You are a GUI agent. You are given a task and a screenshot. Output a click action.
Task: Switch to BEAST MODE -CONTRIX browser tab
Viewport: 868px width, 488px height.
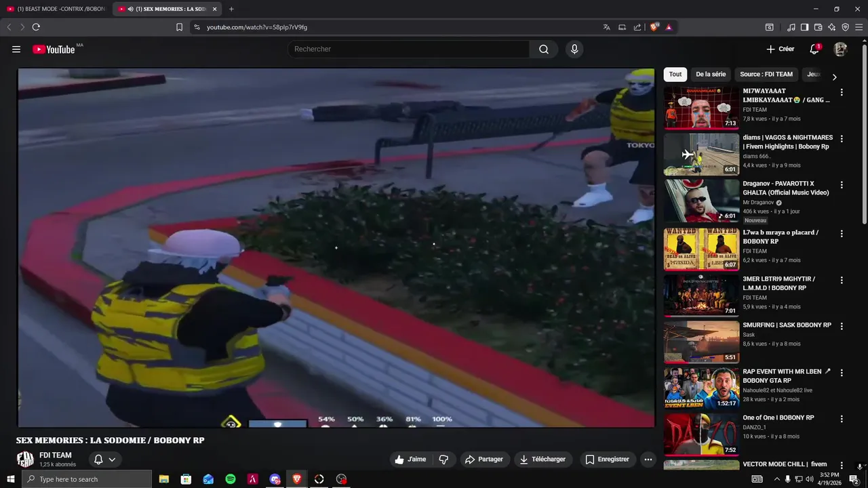click(x=56, y=9)
